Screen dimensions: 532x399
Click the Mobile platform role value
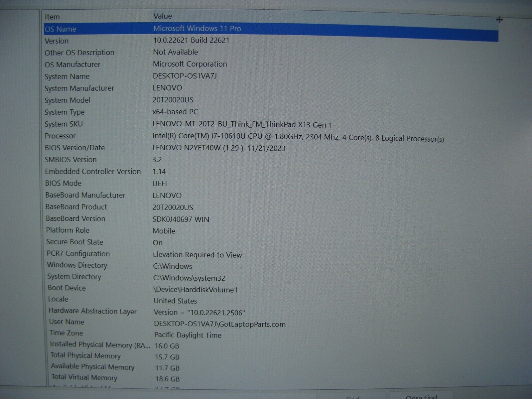[x=164, y=231]
